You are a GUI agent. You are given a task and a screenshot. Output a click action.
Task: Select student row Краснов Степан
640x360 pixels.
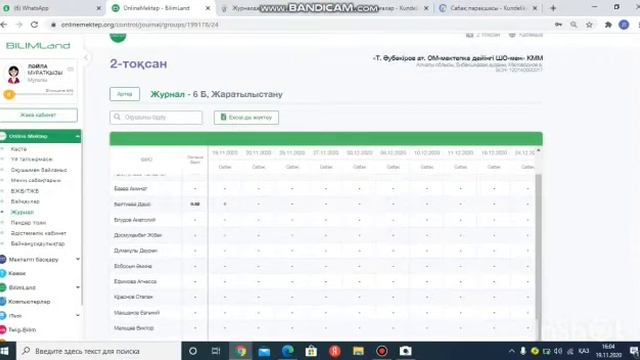133,297
